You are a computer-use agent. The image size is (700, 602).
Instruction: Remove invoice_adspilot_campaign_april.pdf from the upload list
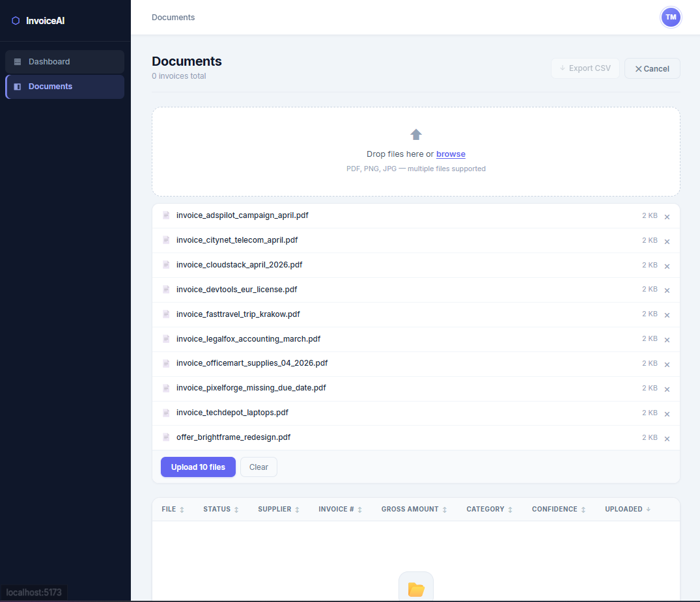pyautogui.click(x=667, y=217)
